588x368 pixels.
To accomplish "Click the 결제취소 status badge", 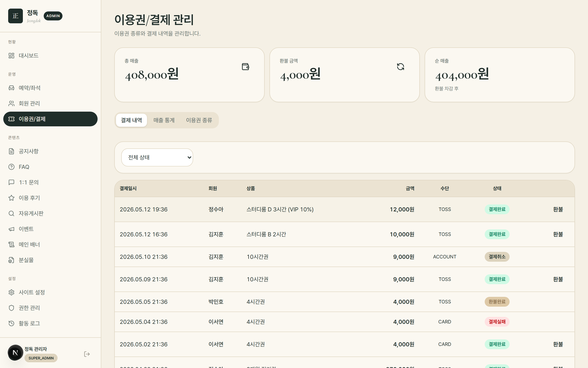I will pyautogui.click(x=497, y=257).
